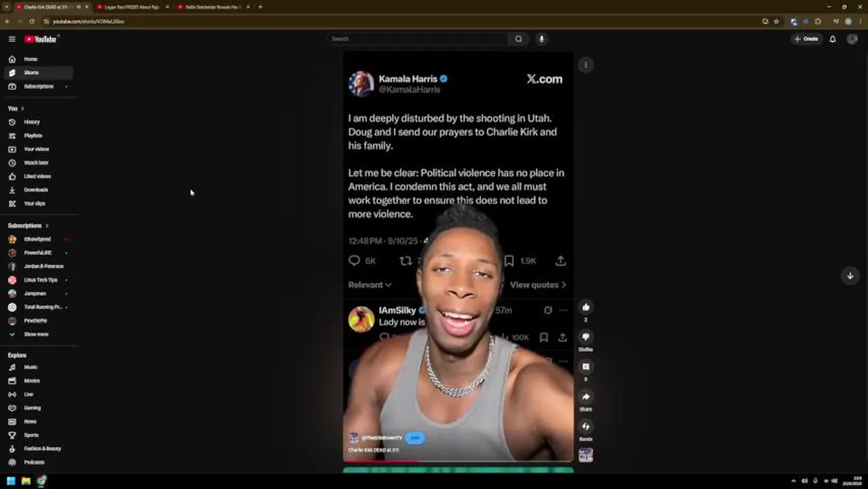Click the notifications bell icon
868x489 pixels.
click(833, 39)
